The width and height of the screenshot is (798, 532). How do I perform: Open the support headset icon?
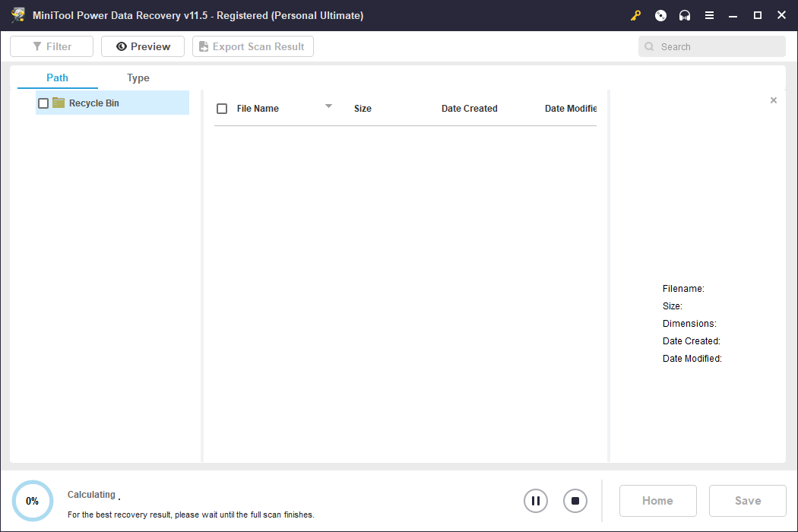click(x=685, y=16)
